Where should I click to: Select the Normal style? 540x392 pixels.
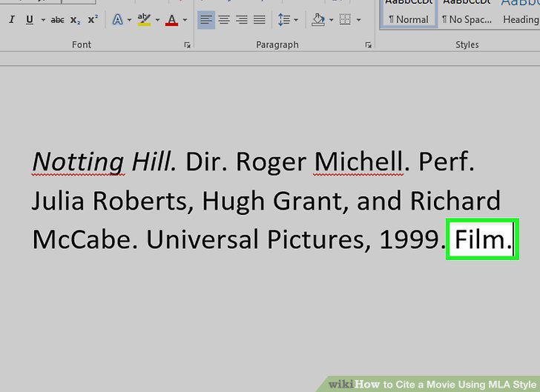click(409, 14)
